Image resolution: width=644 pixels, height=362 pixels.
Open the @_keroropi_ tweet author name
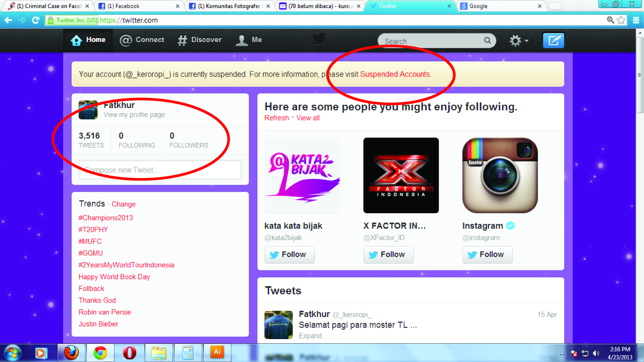point(352,315)
